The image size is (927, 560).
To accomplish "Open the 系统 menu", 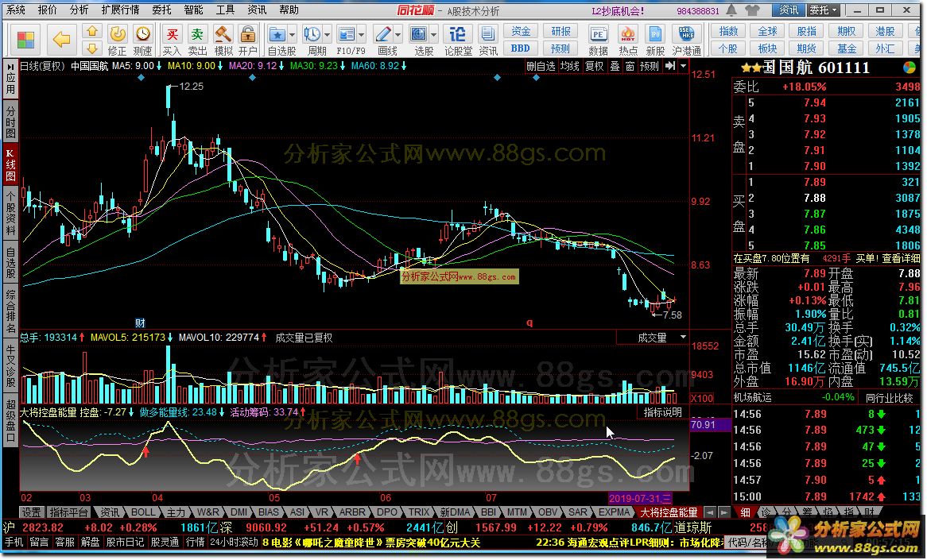I will 16,10.
